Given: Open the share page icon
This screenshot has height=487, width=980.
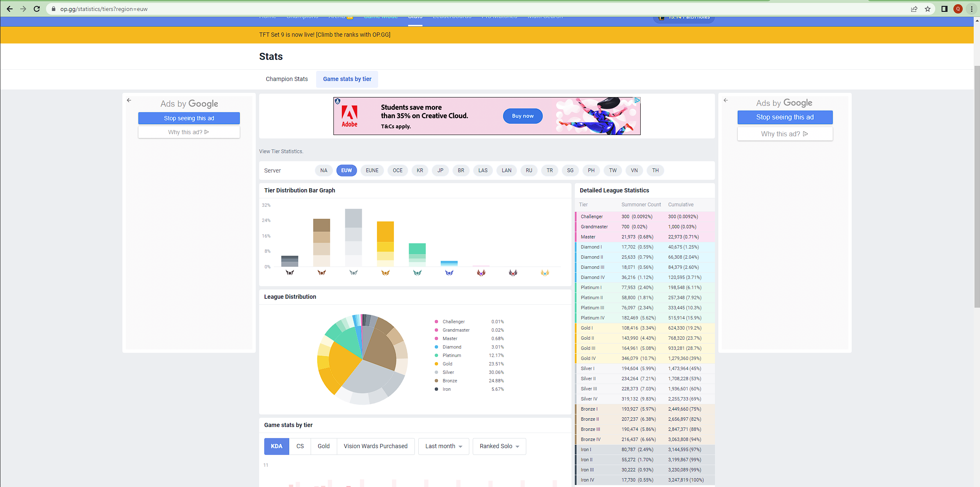Looking at the screenshot, I should tap(914, 9).
